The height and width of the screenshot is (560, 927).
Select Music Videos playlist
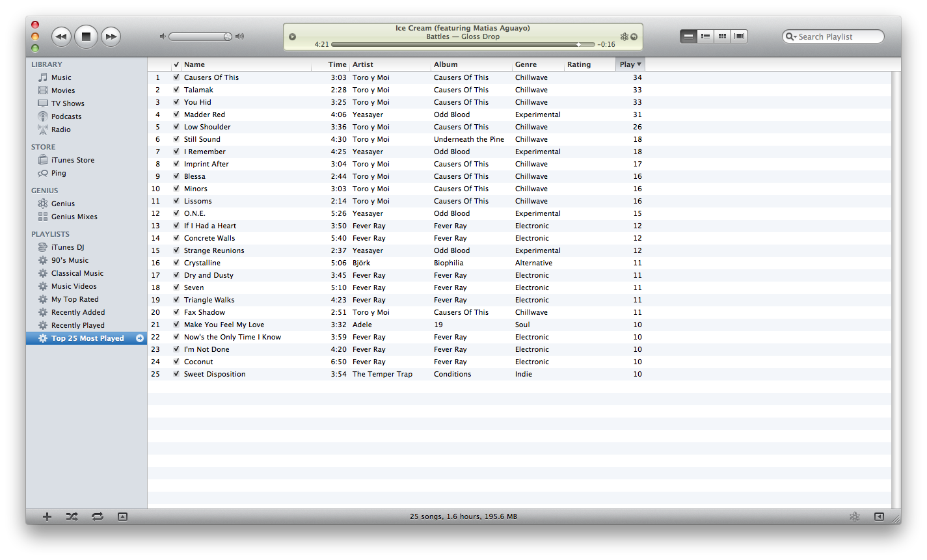click(x=74, y=286)
